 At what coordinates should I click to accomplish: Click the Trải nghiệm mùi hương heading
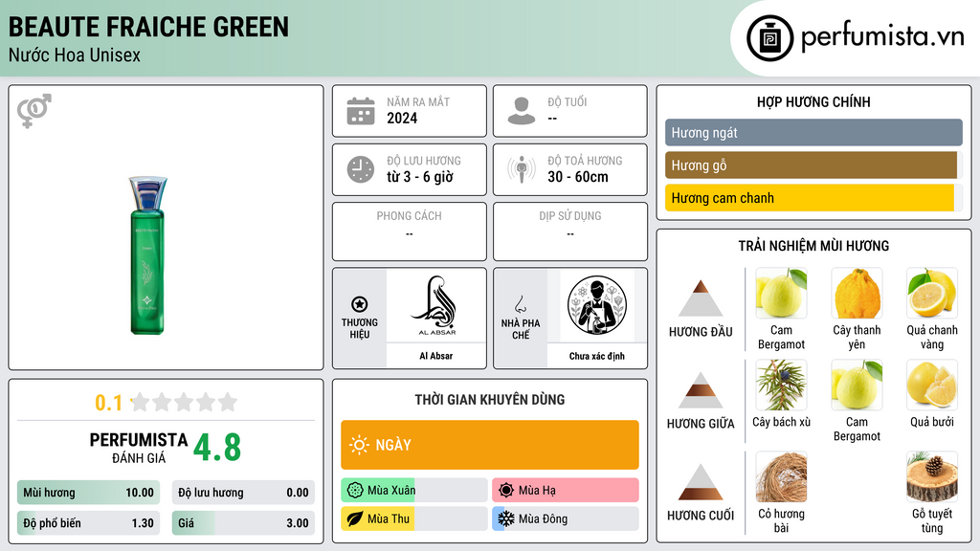(813, 246)
